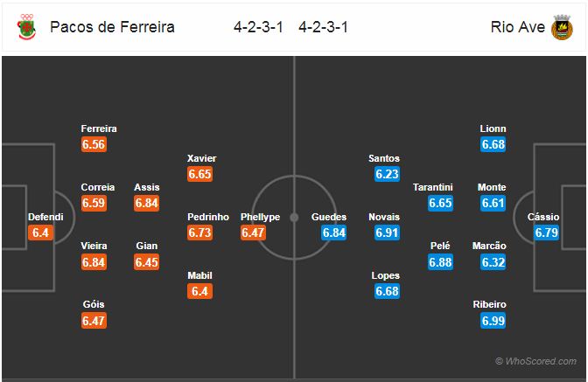Select Cássio's 6.79 rating badge
Viewport: 588px width, 382px height.
tap(546, 233)
